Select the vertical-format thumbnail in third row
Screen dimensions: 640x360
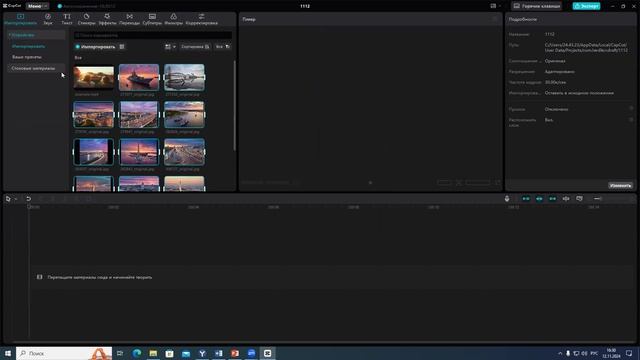tap(93, 152)
